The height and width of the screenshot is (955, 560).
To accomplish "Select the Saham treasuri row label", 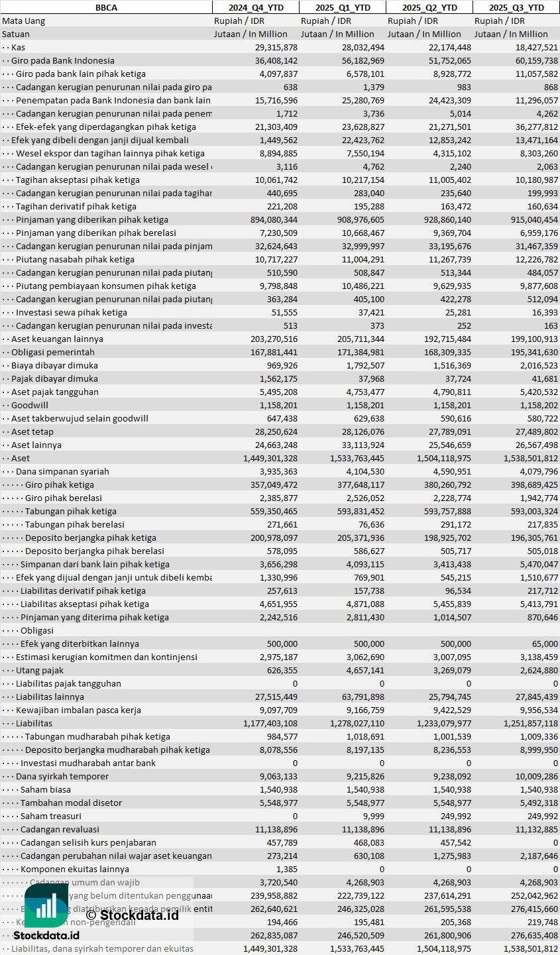I will click(51, 816).
